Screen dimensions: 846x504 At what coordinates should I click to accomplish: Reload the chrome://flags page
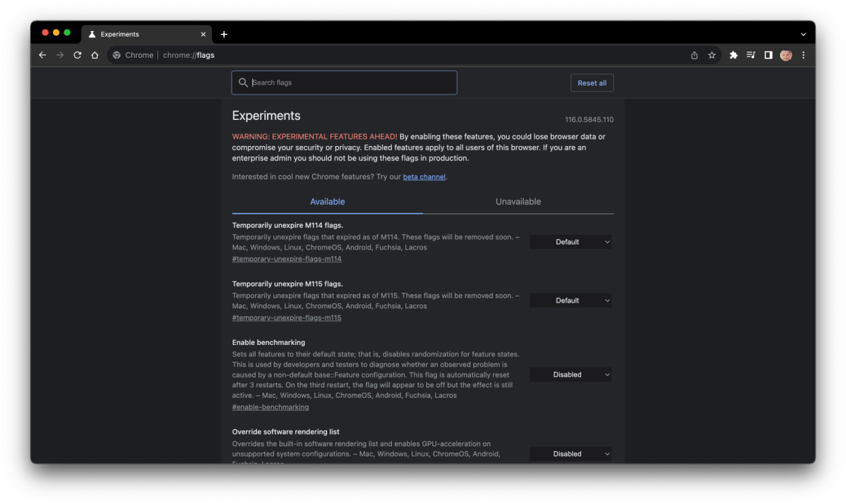[77, 55]
